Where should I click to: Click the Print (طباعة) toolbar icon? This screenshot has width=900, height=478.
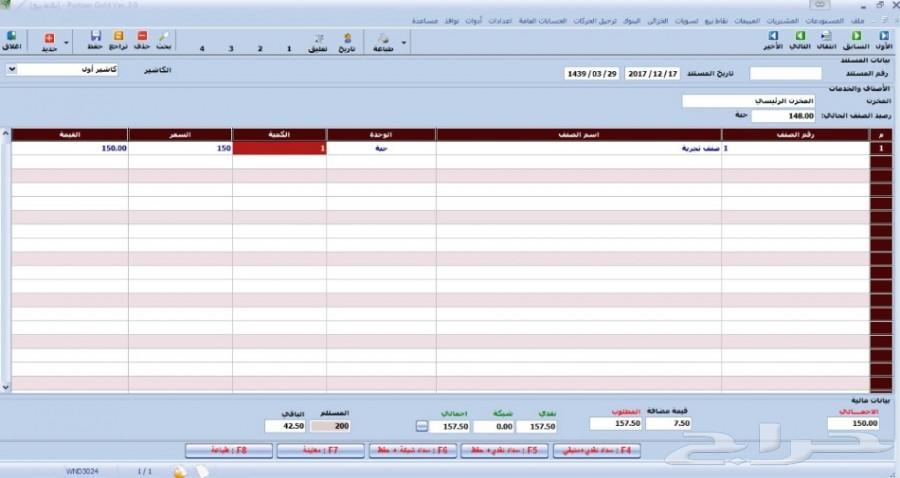point(383,43)
